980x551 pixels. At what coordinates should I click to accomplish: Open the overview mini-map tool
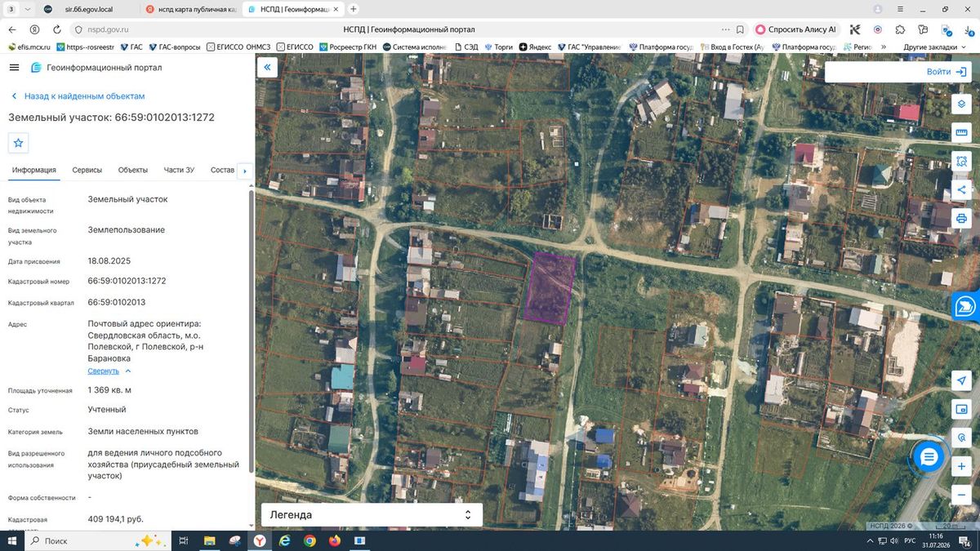coord(961,409)
